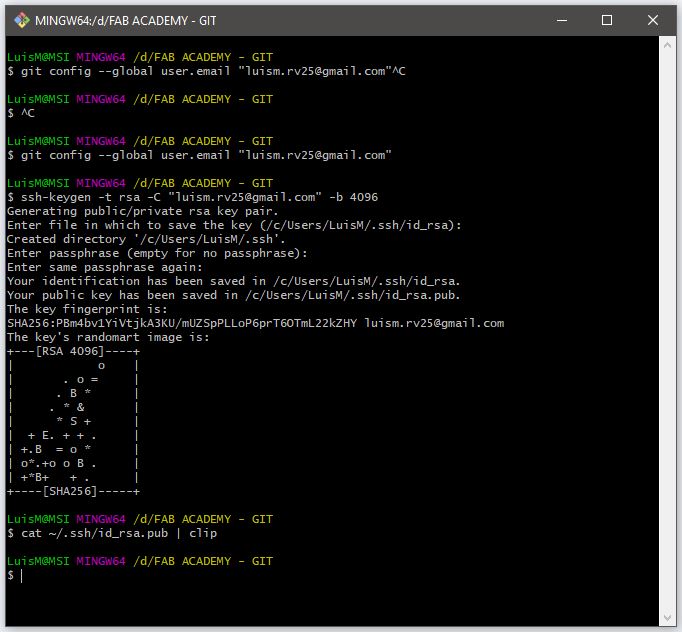The width and height of the screenshot is (682, 632).
Task: Click the second 'git config --global user.email' line without ^C
Action: pos(199,155)
